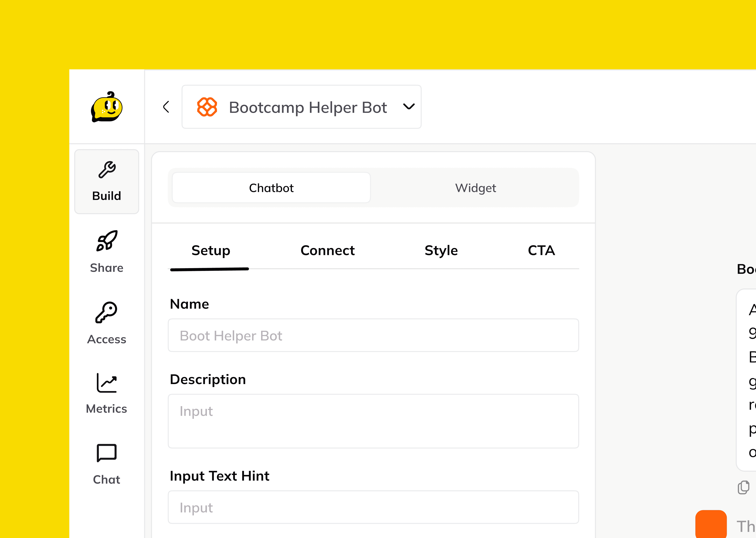Click the orange square avatar swatch

pos(711,524)
